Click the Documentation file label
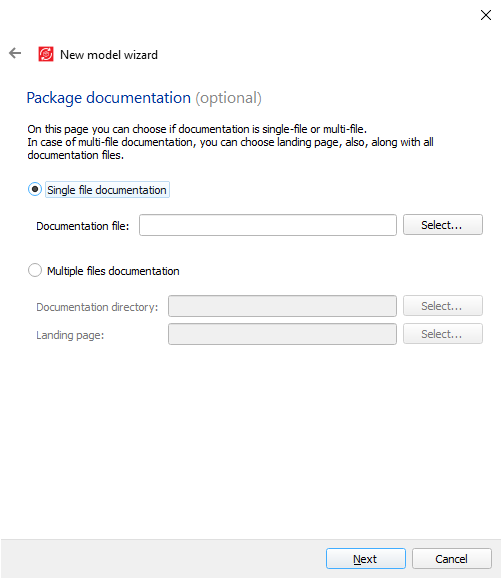 [x=83, y=226]
